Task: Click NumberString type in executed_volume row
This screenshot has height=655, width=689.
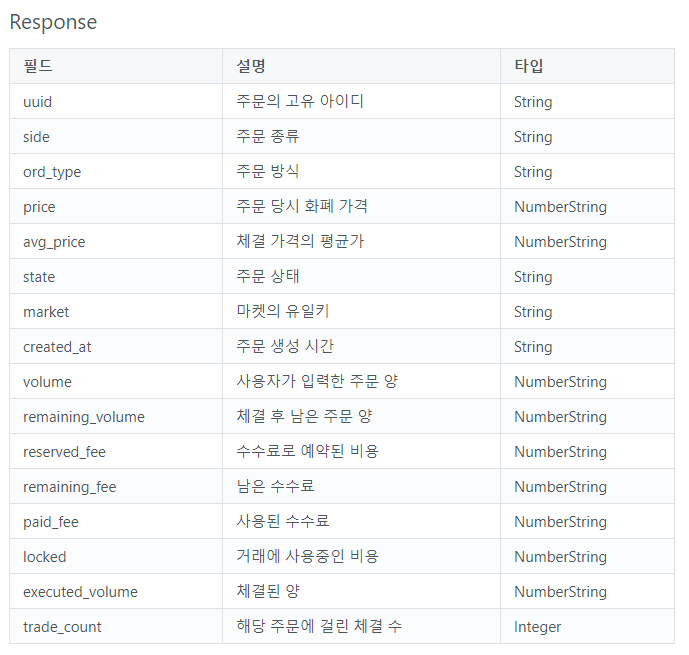Action: point(560,592)
